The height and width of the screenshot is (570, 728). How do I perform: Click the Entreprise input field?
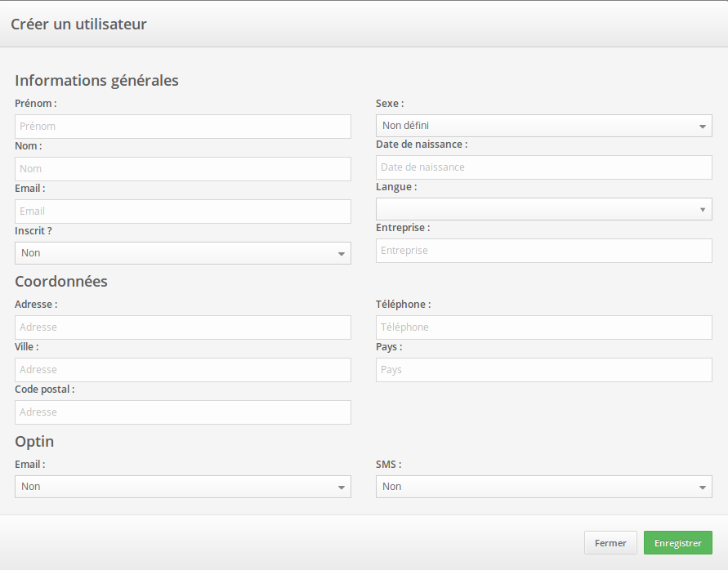[x=543, y=251]
